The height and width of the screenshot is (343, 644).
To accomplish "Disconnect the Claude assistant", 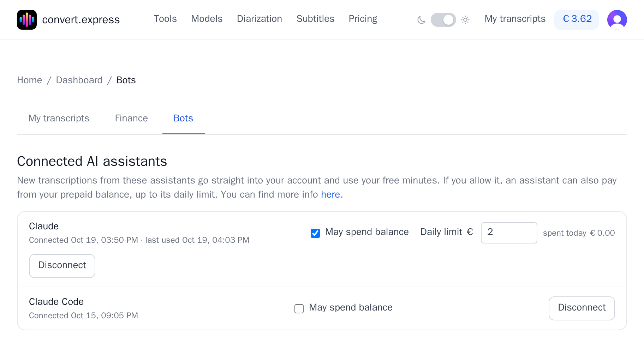I will click(x=62, y=266).
